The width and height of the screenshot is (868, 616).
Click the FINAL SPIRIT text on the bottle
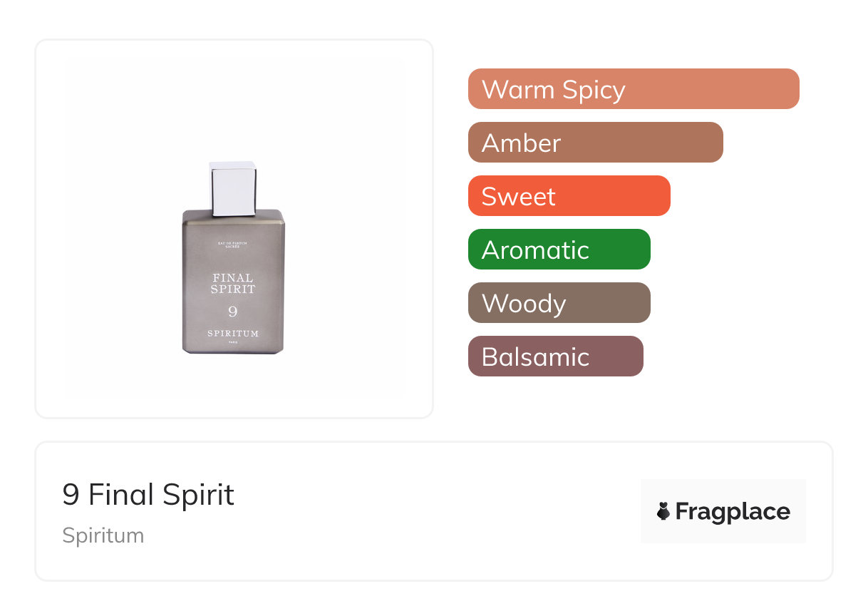233,283
